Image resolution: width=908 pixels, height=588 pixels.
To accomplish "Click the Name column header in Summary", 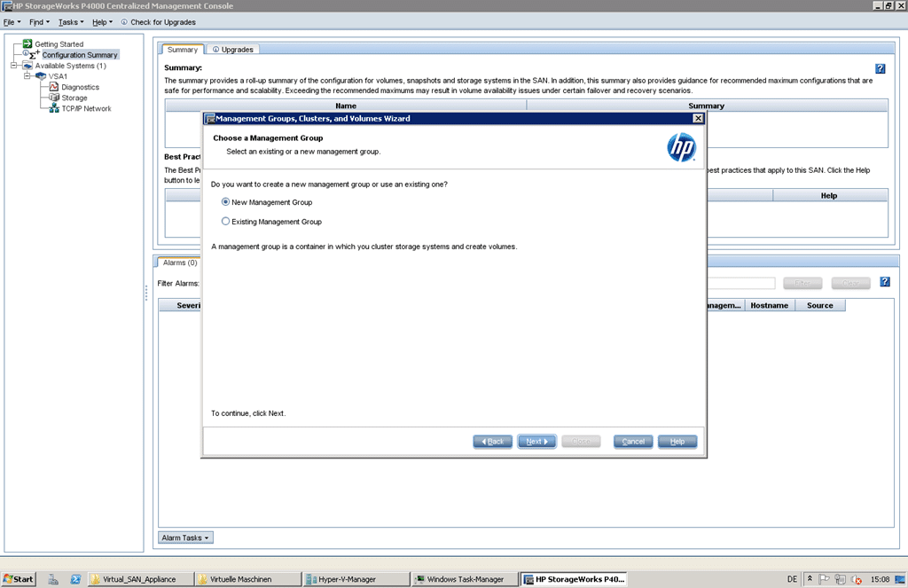I will (x=346, y=106).
